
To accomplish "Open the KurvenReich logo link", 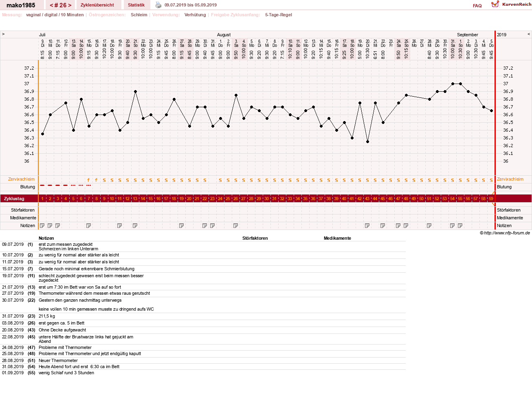I will tap(511, 4).
